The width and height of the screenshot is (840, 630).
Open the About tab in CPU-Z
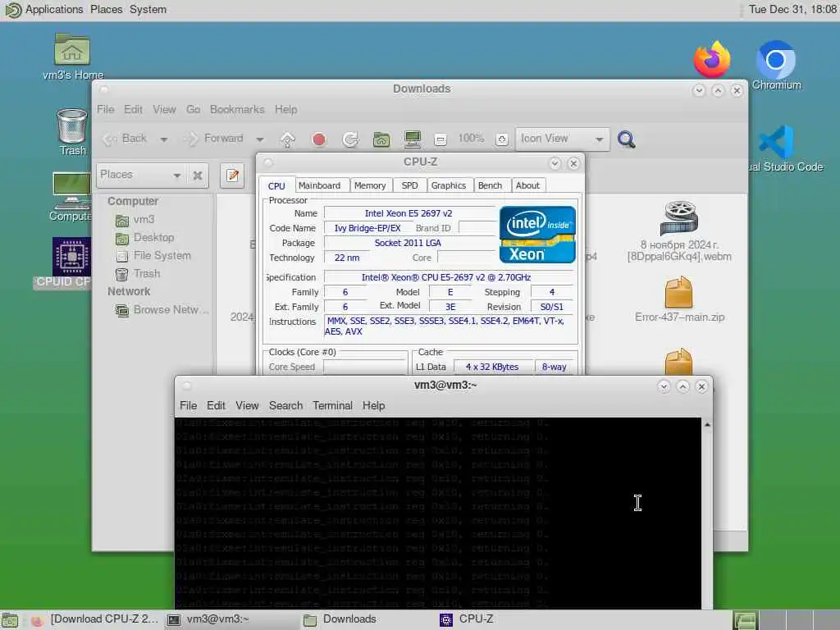pos(527,185)
